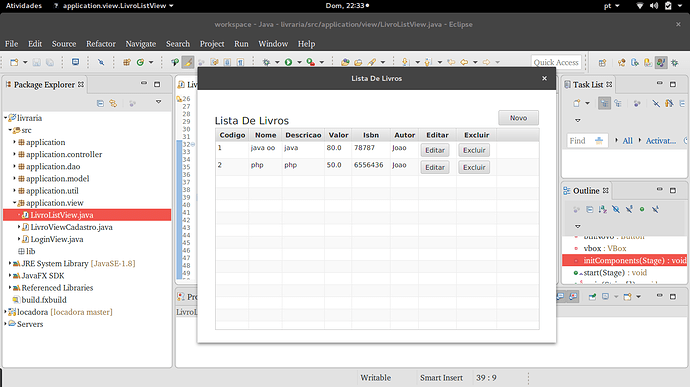The height and width of the screenshot is (387, 690).
Task: Expand the JRE System Library node
Action: click(x=10, y=264)
